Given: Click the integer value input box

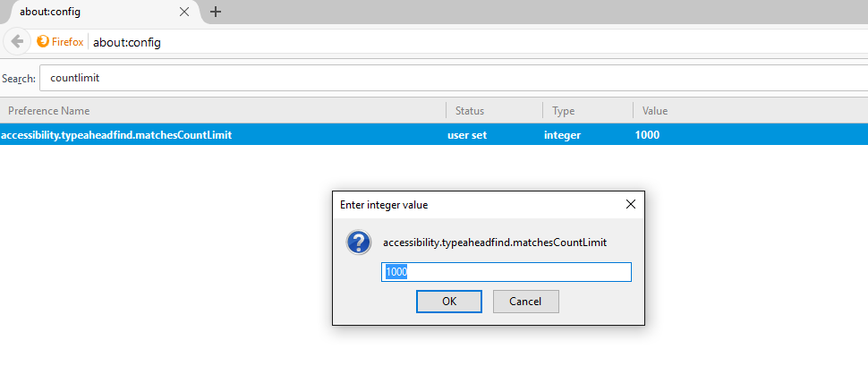Looking at the screenshot, I should [x=506, y=272].
